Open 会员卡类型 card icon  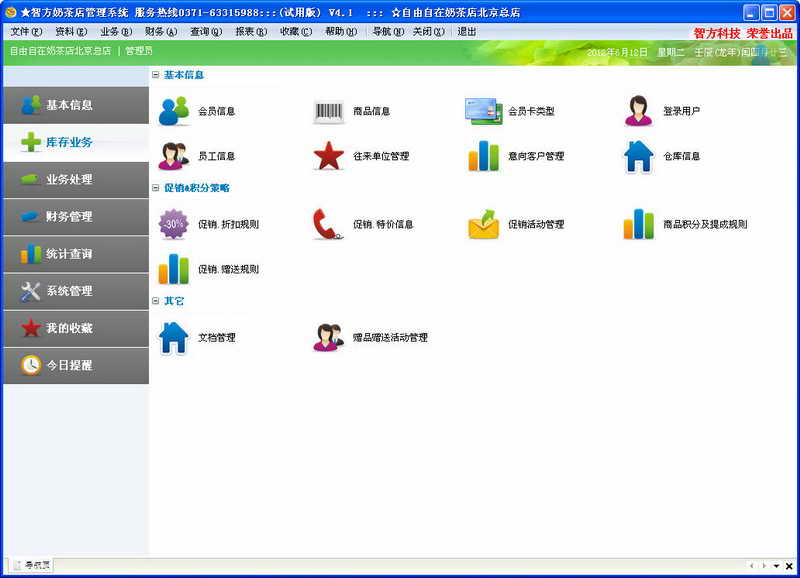[x=483, y=111]
